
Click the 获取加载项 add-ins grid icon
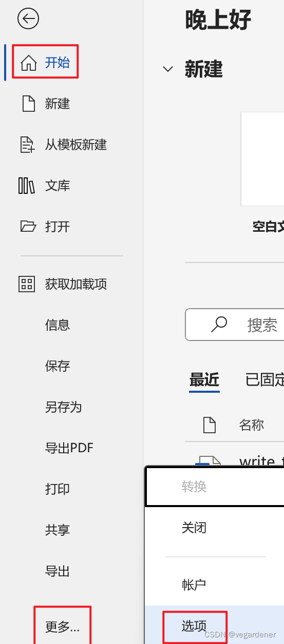pos(27,284)
